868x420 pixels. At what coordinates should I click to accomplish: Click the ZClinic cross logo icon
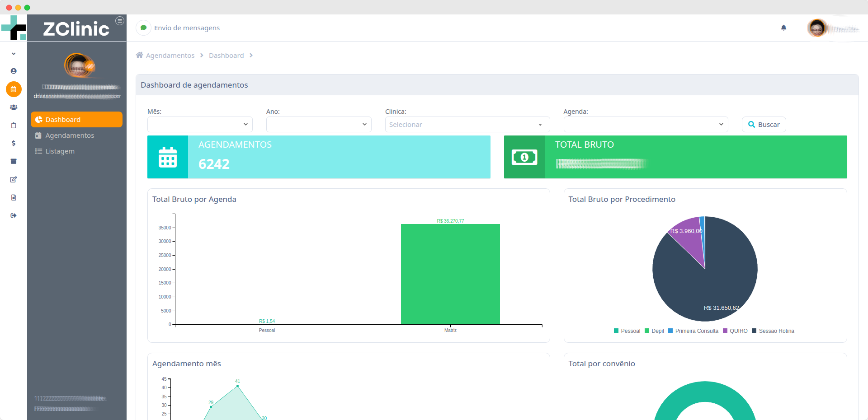point(14,28)
